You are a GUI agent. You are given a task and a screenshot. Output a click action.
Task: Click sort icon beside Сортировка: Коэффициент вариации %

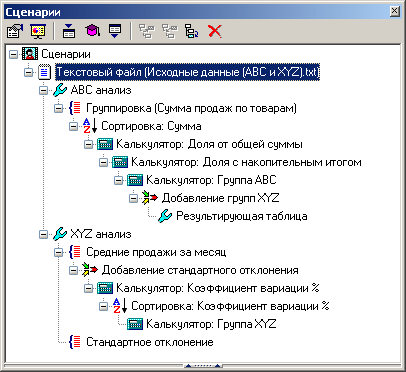120,306
